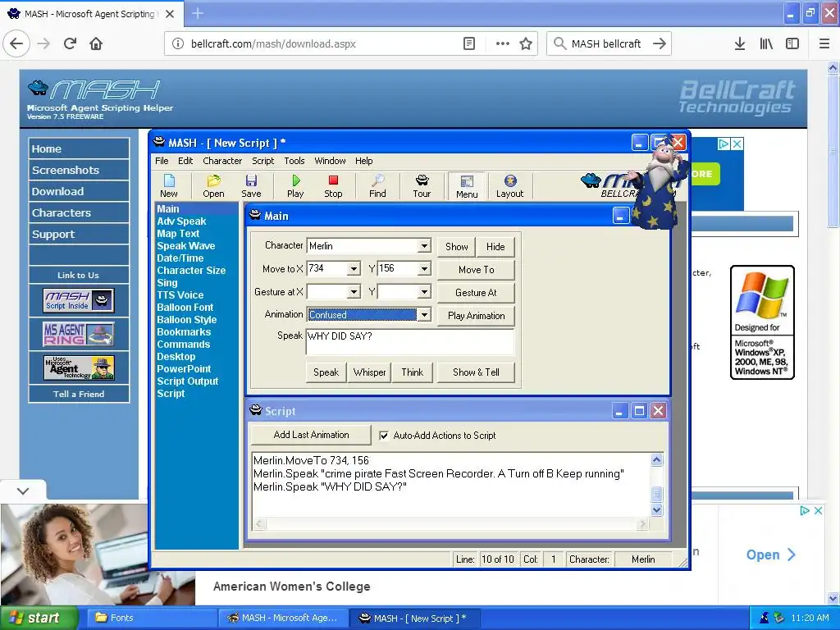This screenshot has height=630, width=840.
Task: Click the Whisper button
Action: [370, 372]
